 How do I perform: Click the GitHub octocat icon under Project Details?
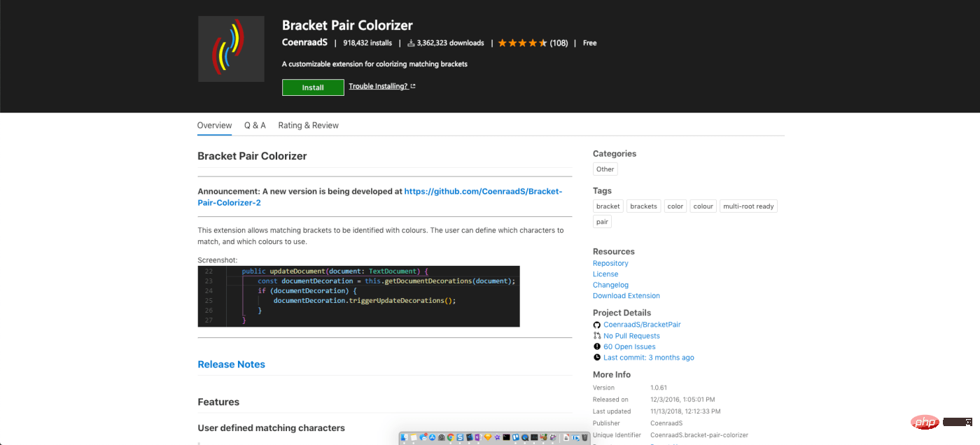[597, 325]
